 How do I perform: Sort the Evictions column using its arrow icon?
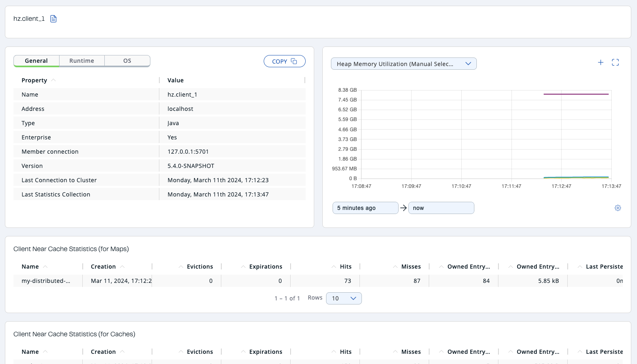click(181, 266)
